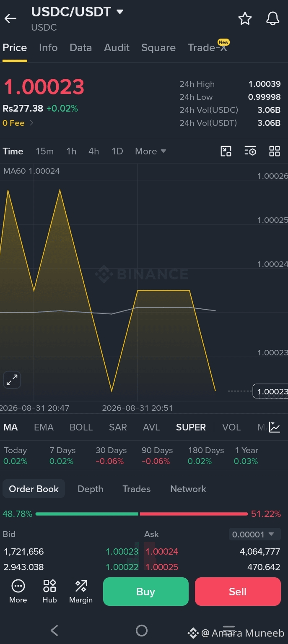
Task: Toggle the MA indicator
Action: click(x=10, y=428)
